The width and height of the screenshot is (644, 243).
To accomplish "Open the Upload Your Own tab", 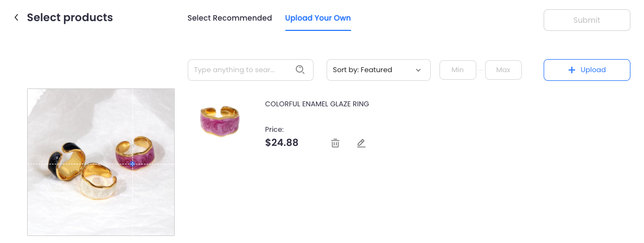I will click(318, 18).
